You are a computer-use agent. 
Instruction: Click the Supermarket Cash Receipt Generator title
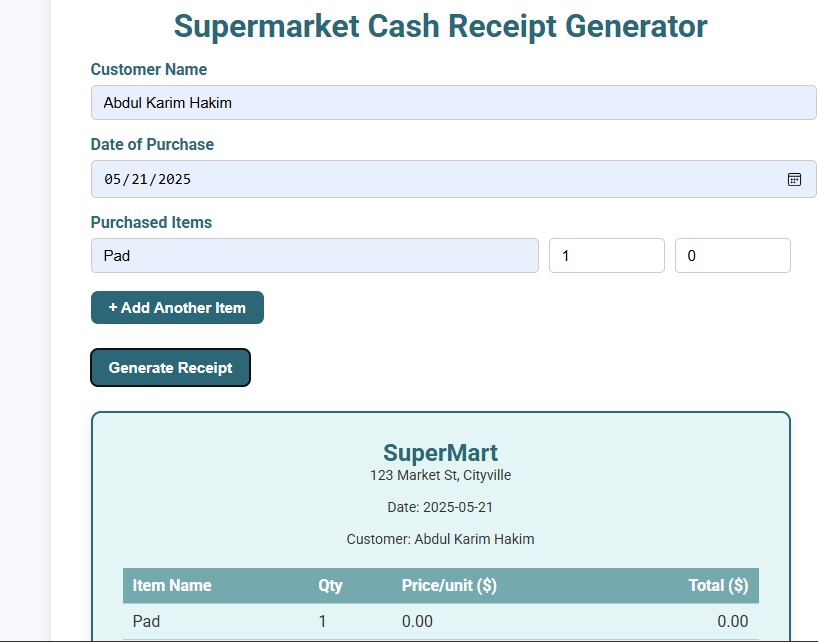pyautogui.click(x=440, y=26)
